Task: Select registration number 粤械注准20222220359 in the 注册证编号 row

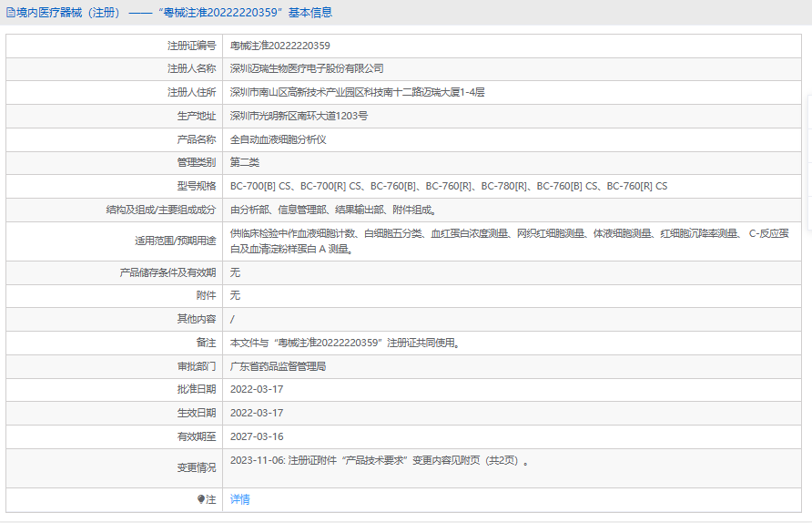Action: click(x=279, y=46)
